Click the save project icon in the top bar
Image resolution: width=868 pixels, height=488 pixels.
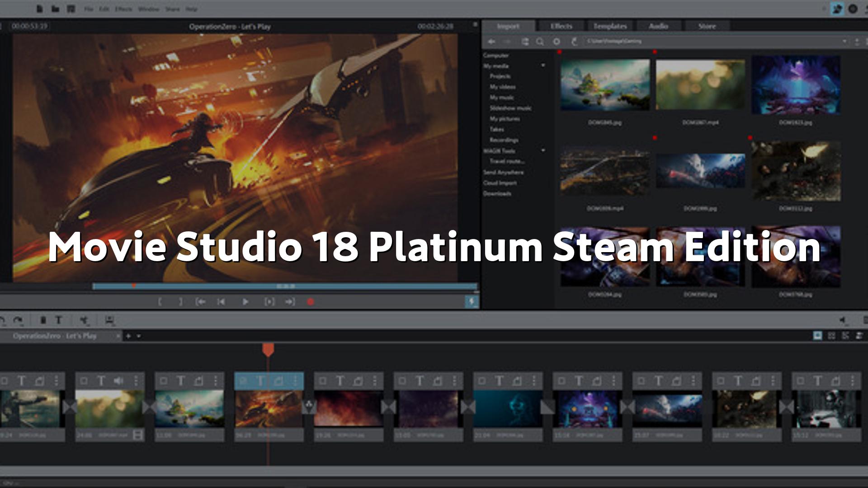(x=71, y=9)
